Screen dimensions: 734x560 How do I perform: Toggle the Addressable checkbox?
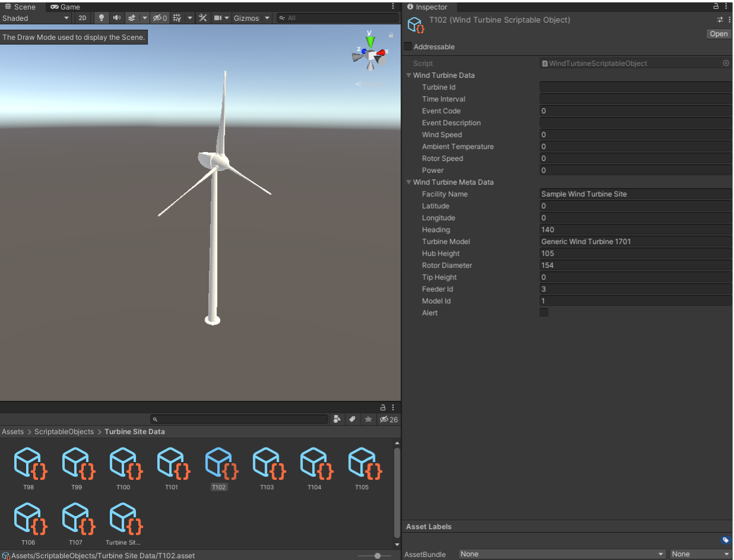click(408, 46)
